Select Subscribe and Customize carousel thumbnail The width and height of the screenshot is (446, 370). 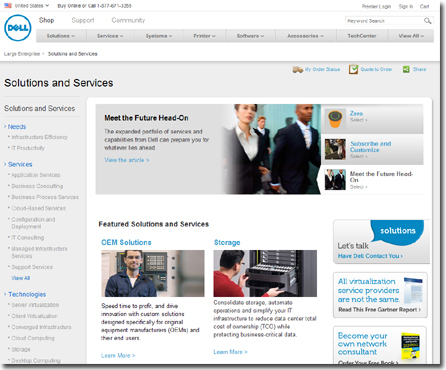coord(335,149)
